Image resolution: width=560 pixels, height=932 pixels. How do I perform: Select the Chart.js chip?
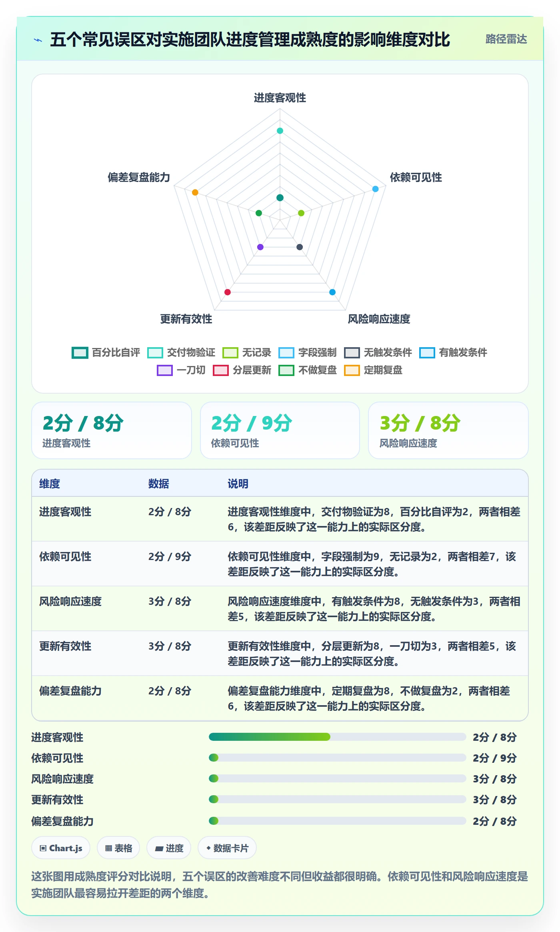[x=61, y=848]
